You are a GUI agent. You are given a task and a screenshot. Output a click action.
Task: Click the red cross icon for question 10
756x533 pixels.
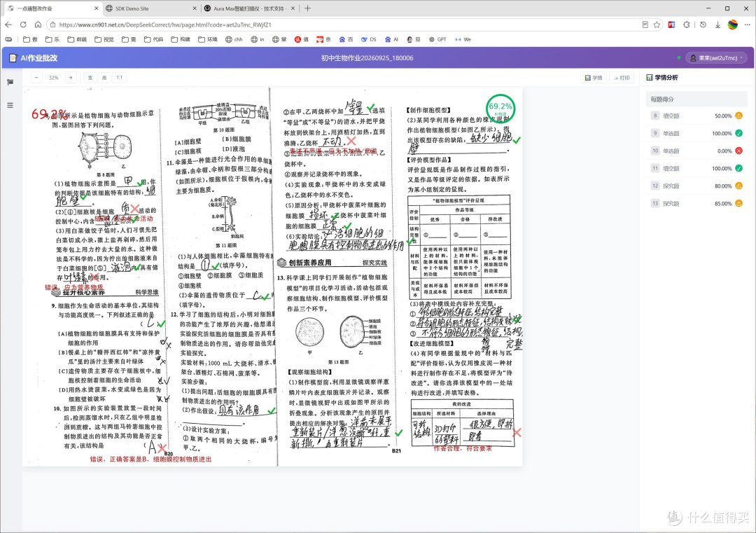[x=738, y=151]
